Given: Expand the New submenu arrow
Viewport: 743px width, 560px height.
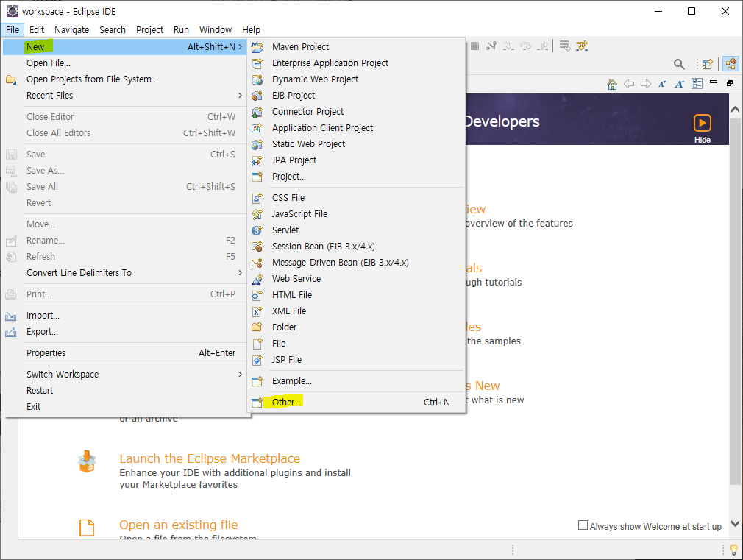Looking at the screenshot, I should click(x=241, y=47).
